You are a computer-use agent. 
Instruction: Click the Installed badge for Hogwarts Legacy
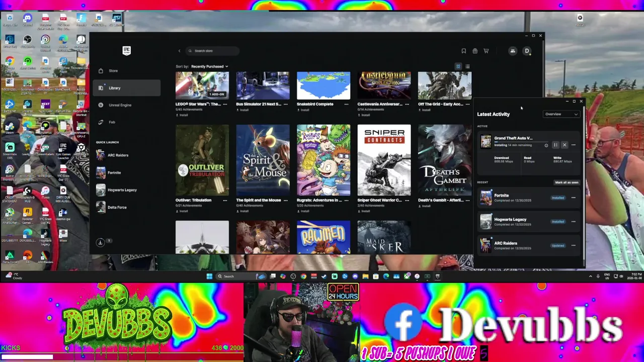click(558, 222)
